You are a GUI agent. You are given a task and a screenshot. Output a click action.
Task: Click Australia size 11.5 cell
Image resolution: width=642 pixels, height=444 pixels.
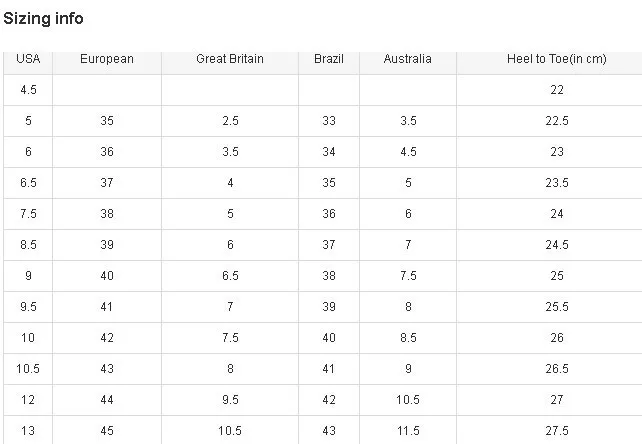[408, 431]
